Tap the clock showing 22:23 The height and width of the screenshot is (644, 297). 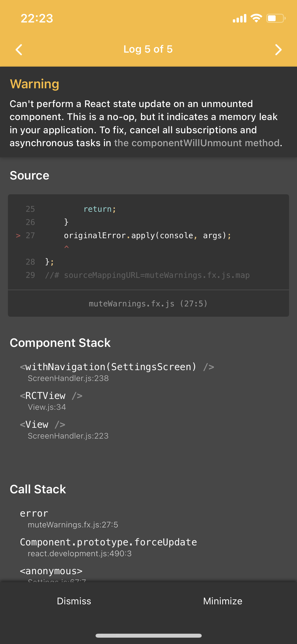(37, 18)
